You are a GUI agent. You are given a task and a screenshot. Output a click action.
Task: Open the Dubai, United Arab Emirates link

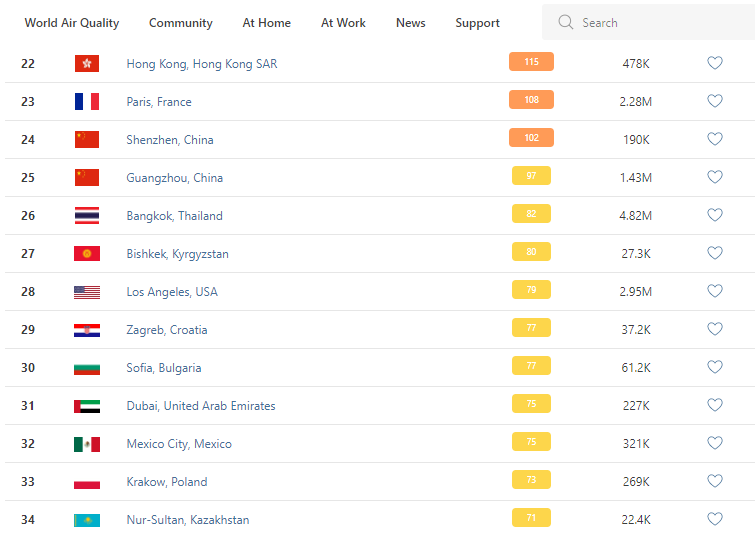(x=201, y=406)
